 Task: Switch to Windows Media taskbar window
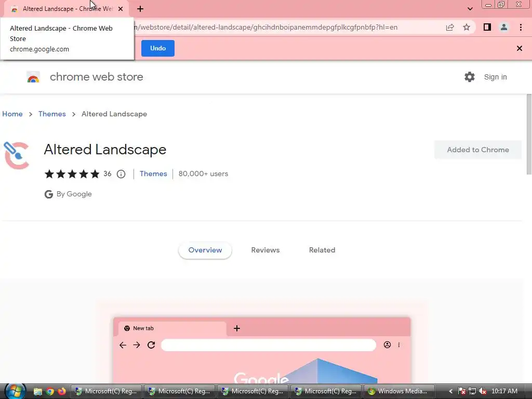[399, 391]
